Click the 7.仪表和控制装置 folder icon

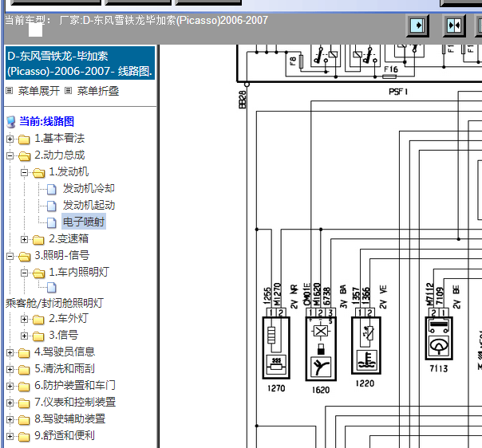[24, 403]
